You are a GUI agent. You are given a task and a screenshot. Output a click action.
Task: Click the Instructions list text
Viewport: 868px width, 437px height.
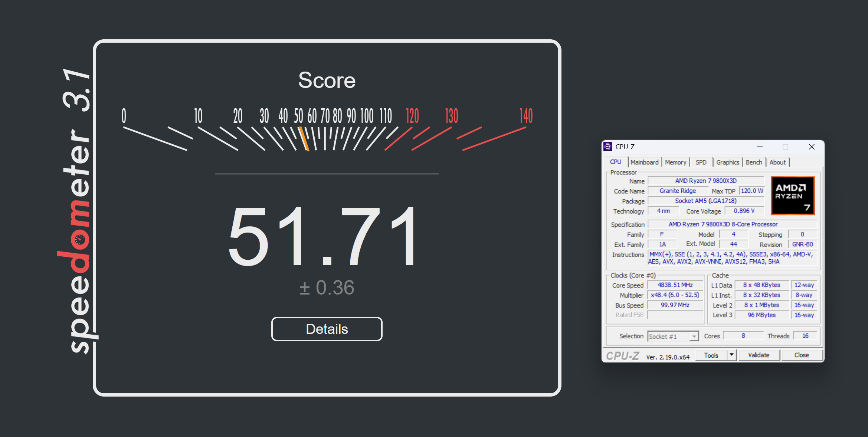(x=732, y=258)
